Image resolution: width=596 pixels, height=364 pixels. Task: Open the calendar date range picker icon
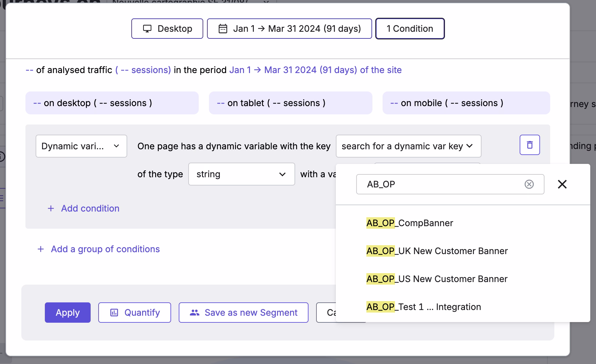pyautogui.click(x=222, y=29)
